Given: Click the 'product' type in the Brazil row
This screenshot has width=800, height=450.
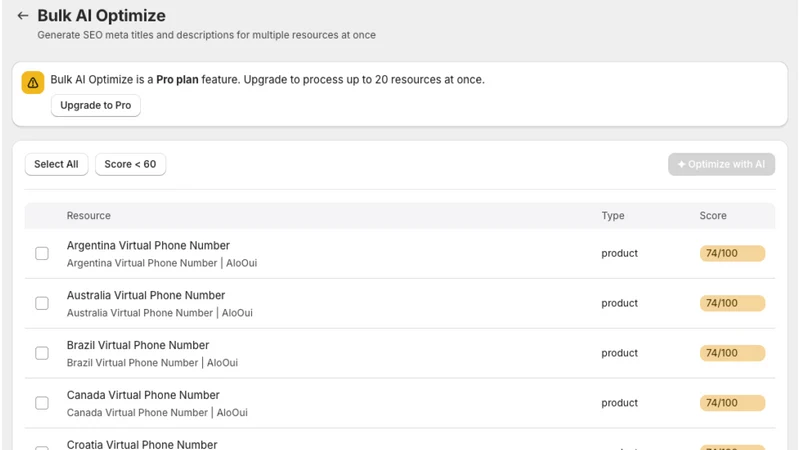Looking at the screenshot, I should pos(619,353).
